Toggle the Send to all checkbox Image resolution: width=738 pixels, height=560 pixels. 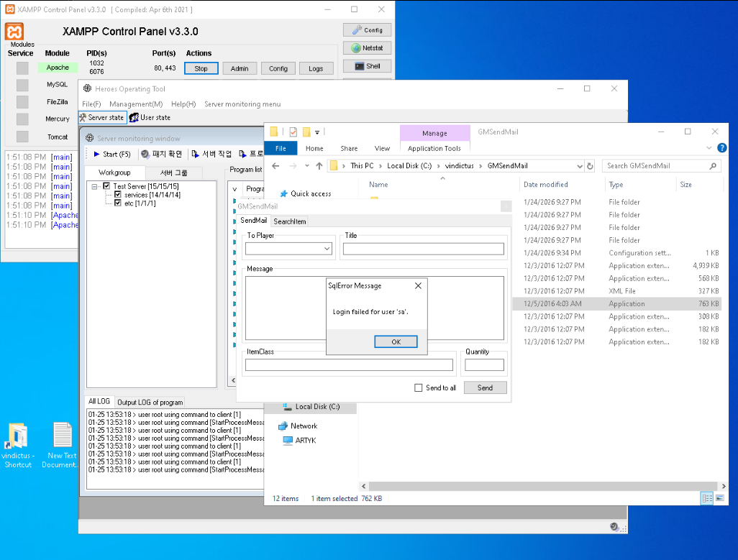click(418, 388)
